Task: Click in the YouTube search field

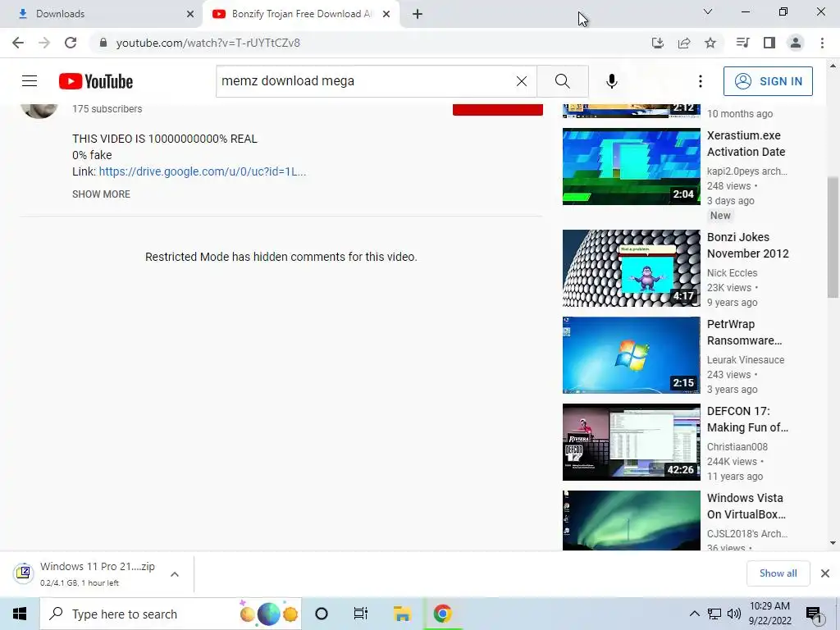Action: tap(364, 81)
